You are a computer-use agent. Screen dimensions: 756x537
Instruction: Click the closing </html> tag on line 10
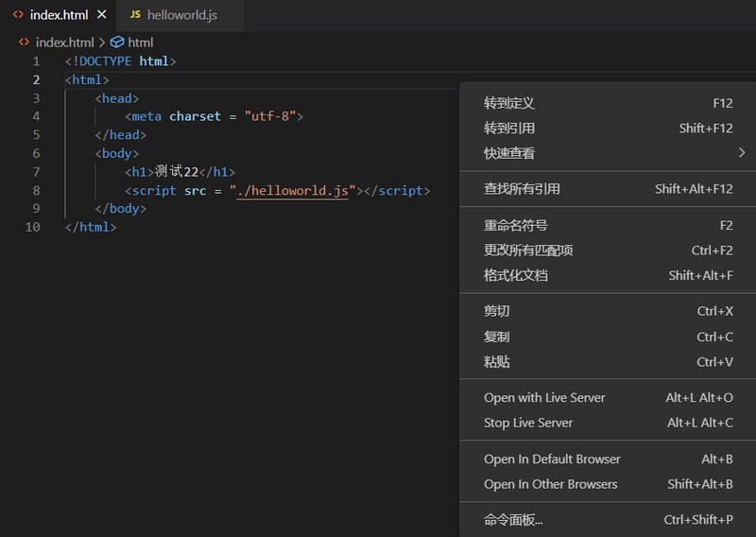91,227
